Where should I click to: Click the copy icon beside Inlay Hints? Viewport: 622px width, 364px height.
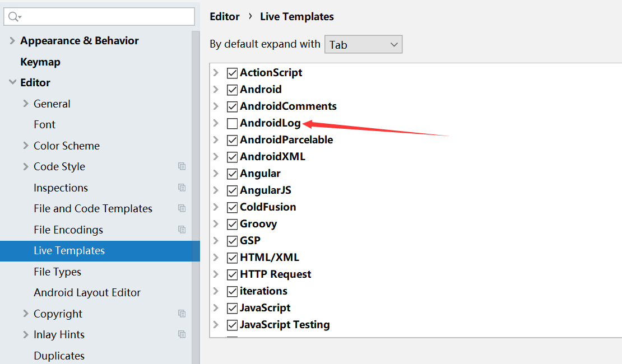click(182, 334)
